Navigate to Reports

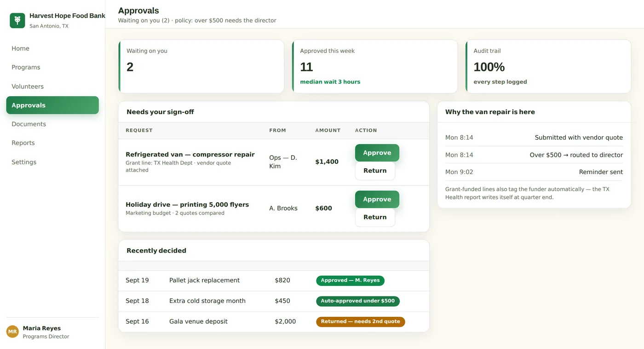(x=52, y=143)
